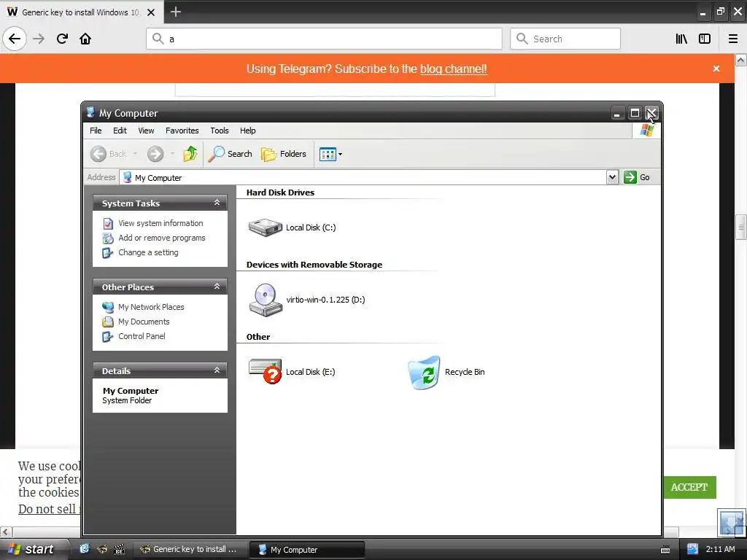Click the third quick launch clapperboard icon
Image resolution: width=747 pixels, height=560 pixels.
pyautogui.click(x=119, y=549)
